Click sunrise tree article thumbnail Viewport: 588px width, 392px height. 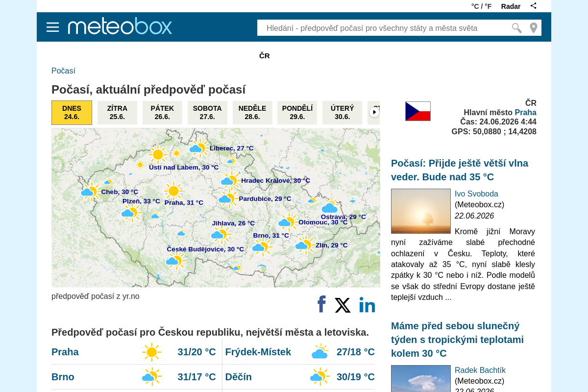coord(421,211)
